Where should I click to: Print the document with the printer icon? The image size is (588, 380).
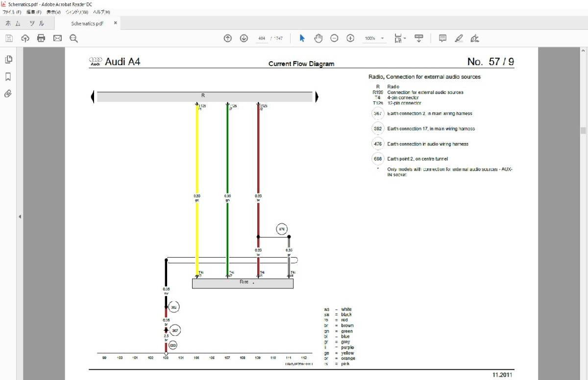tap(41, 38)
